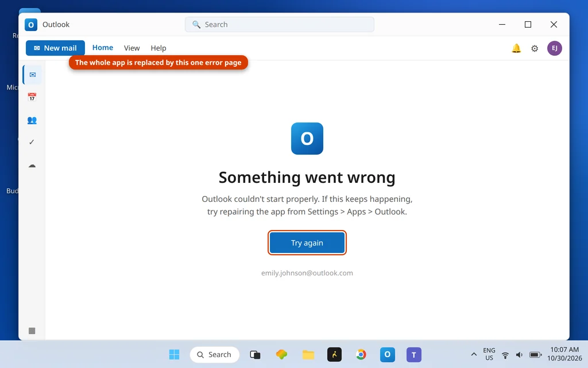Click the battery status icon
This screenshot has width=588, height=368.
coord(535,355)
